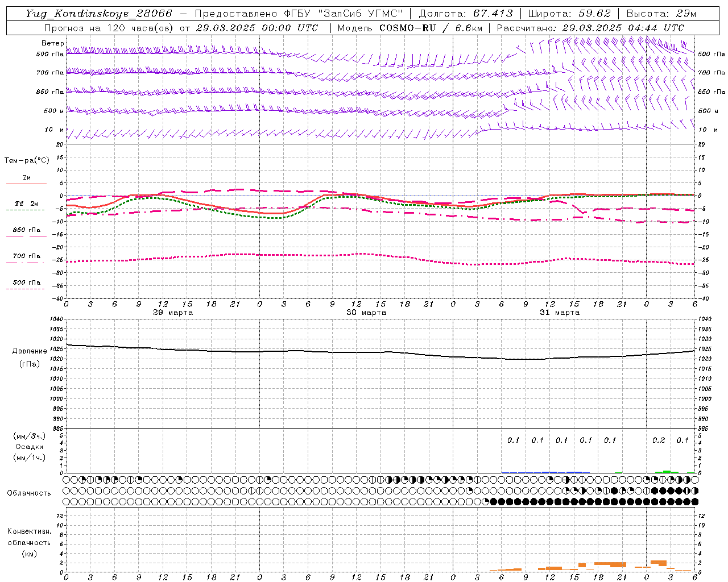Click the Конвективн. label
The width and height of the screenshot is (728, 582).
[30, 531]
